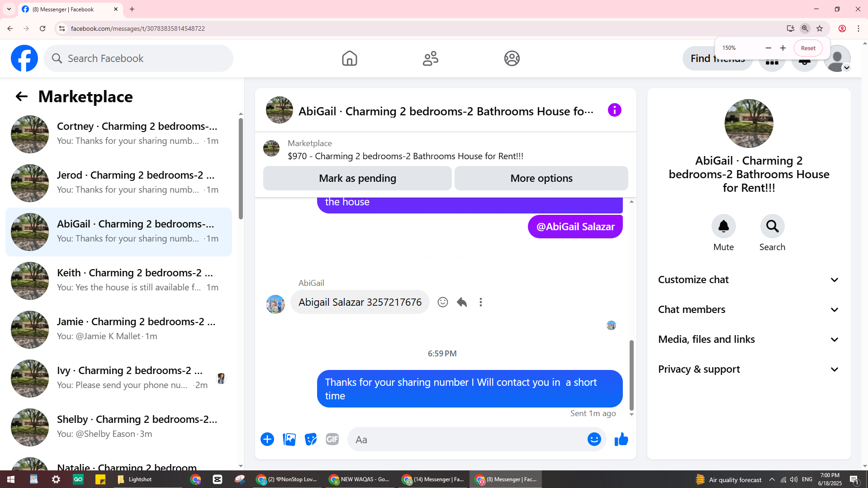The height and width of the screenshot is (488, 868).
Task: Search in conversation with the magnifier icon
Action: click(773, 226)
